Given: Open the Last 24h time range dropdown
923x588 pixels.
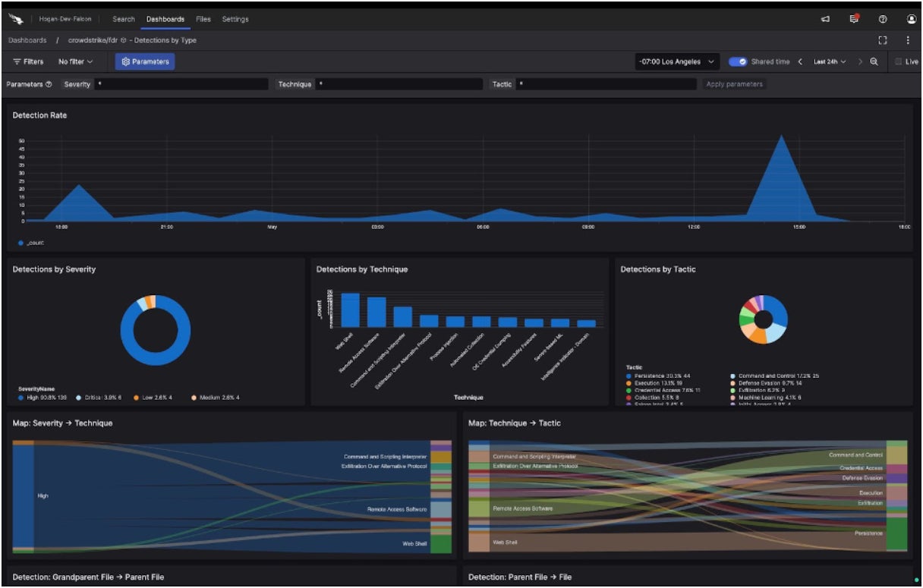Looking at the screenshot, I should click(830, 61).
